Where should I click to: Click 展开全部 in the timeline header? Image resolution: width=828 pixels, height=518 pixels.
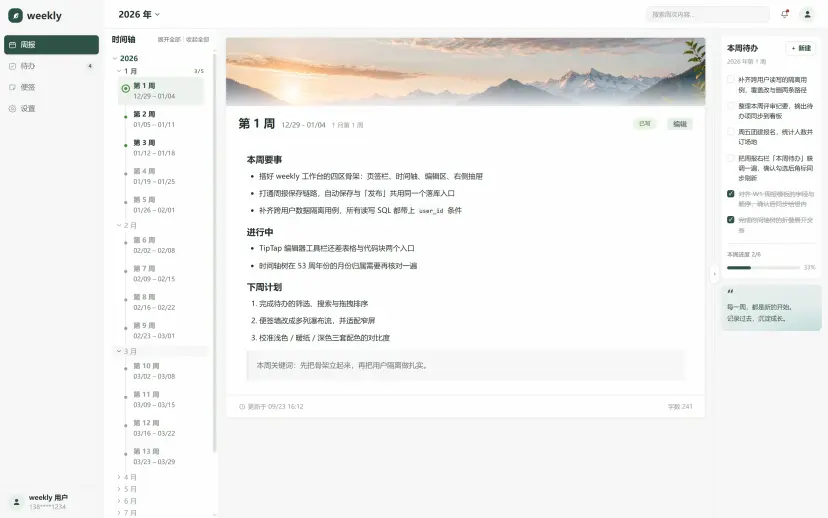point(169,40)
